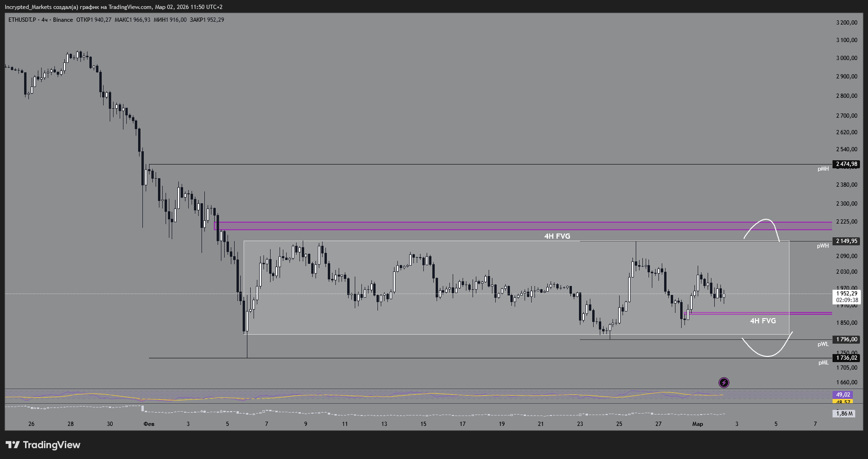This screenshot has height=459, width=868.
Task: Click the date 28 on the time axis
Action: click(70, 424)
